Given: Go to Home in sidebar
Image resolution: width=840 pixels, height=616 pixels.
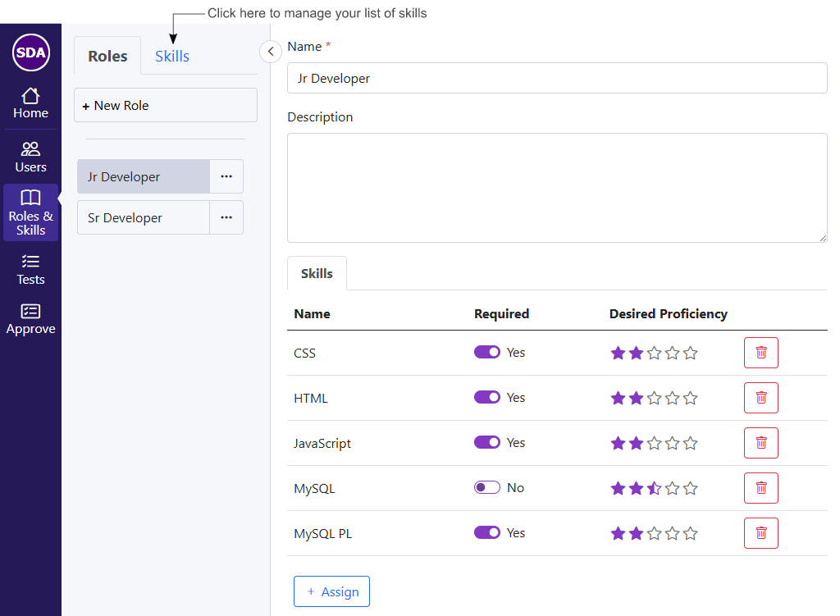Looking at the screenshot, I should click(30, 103).
